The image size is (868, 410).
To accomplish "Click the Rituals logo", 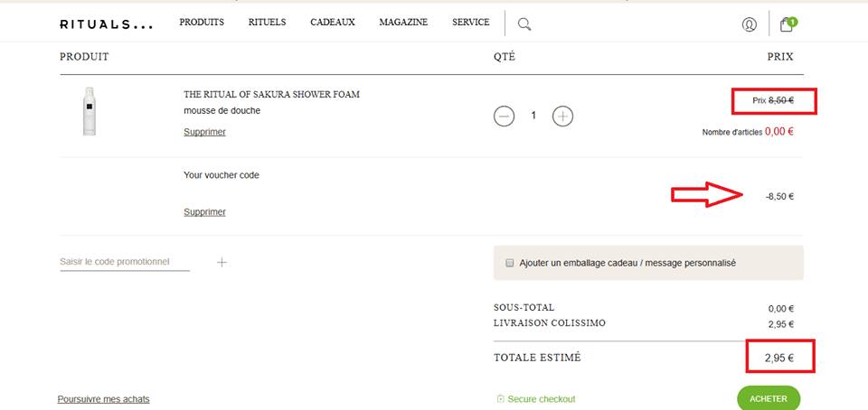I will tap(107, 24).
